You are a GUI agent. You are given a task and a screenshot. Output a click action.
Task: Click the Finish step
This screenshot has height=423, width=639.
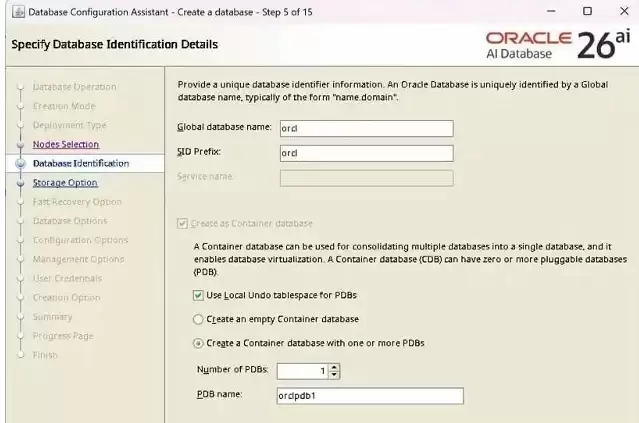pyautogui.click(x=45, y=355)
